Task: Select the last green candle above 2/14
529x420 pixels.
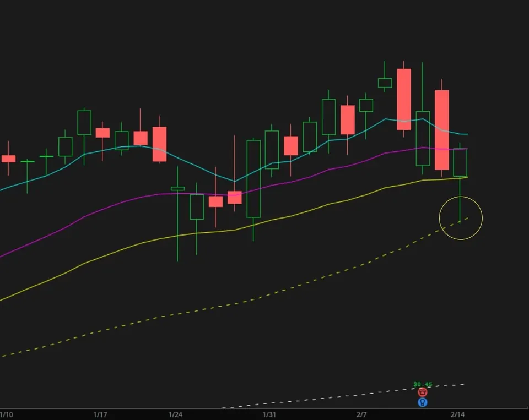Action: pyautogui.click(x=460, y=162)
